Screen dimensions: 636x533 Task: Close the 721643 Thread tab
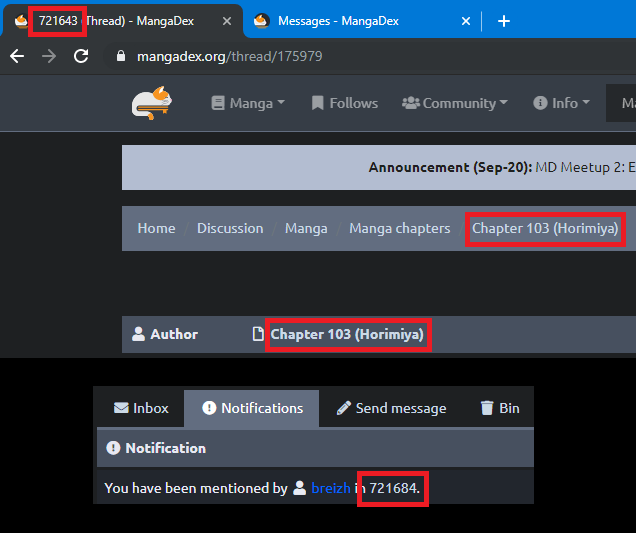(227, 21)
